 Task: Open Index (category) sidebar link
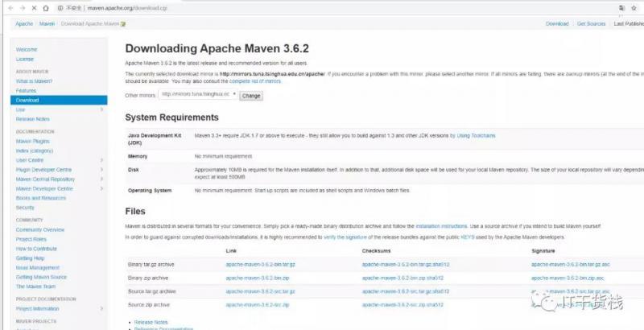[x=35, y=151]
